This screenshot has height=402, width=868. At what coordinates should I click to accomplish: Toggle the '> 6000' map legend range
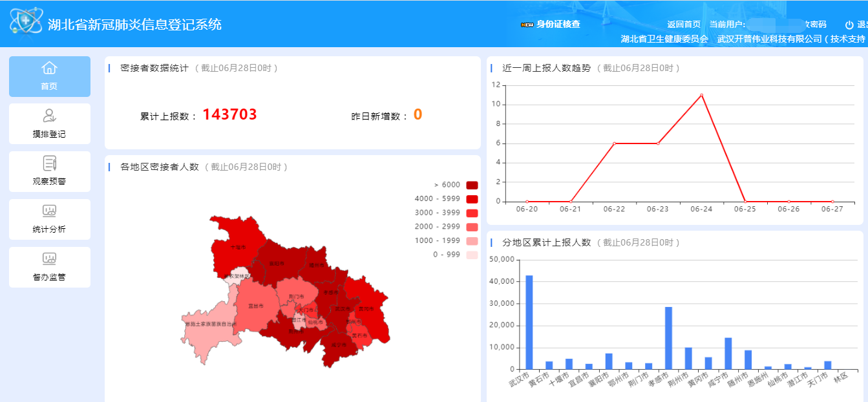tap(471, 185)
